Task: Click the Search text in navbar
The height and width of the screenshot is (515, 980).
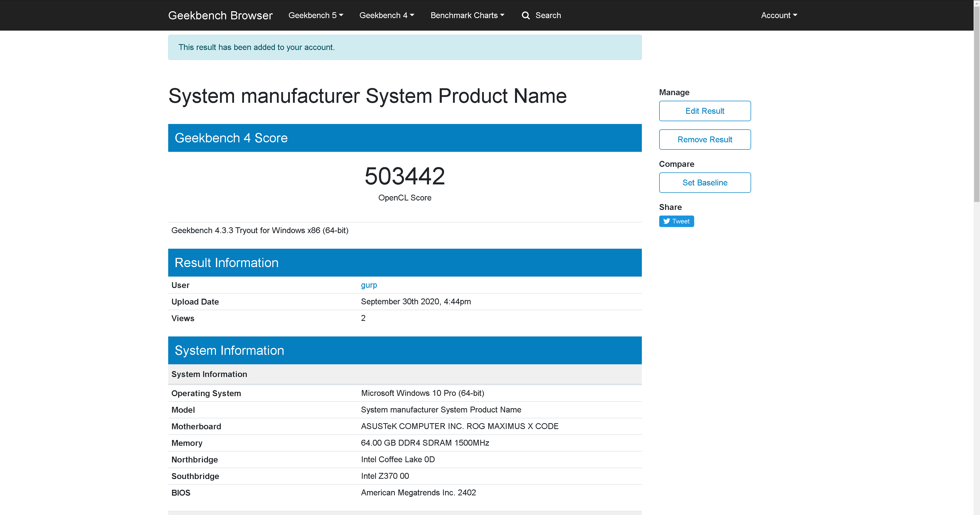Action: (x=548, y=15)
